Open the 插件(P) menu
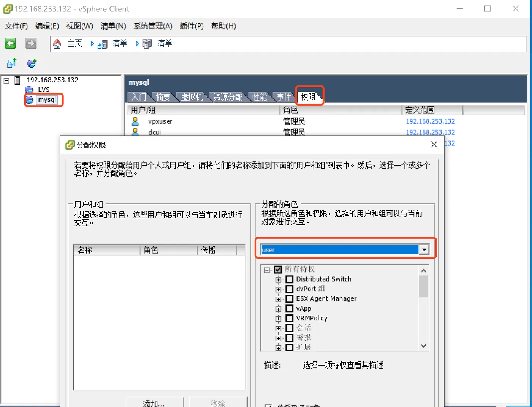532x407 pixels. click(x=192, y=26)
